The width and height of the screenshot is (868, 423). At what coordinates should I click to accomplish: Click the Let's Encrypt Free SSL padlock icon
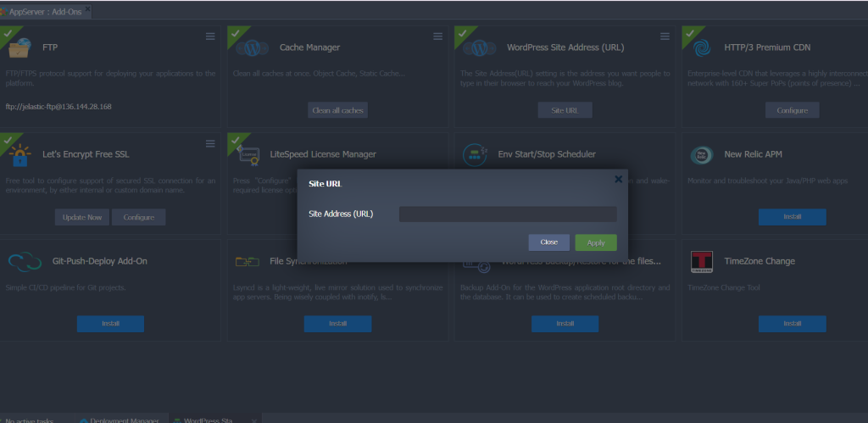pos(20,155)
